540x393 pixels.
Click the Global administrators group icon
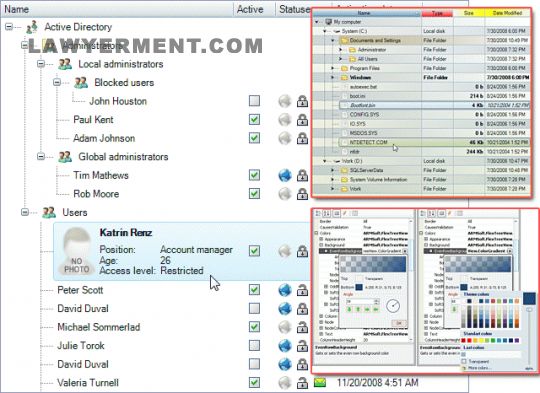tap(65, 157)
